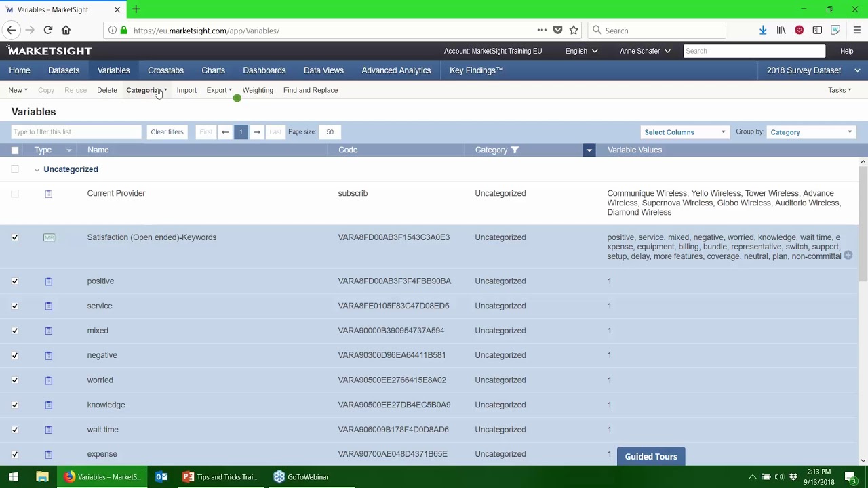The image size is (868, 488).
Task: Click the Weighting toolbar button
Action: click(258, 90)
